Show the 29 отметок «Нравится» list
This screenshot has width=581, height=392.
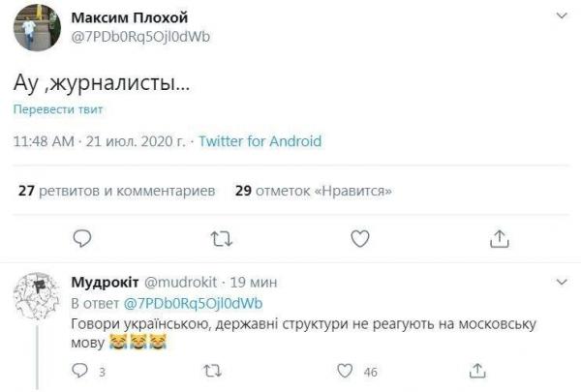(313, 192)
